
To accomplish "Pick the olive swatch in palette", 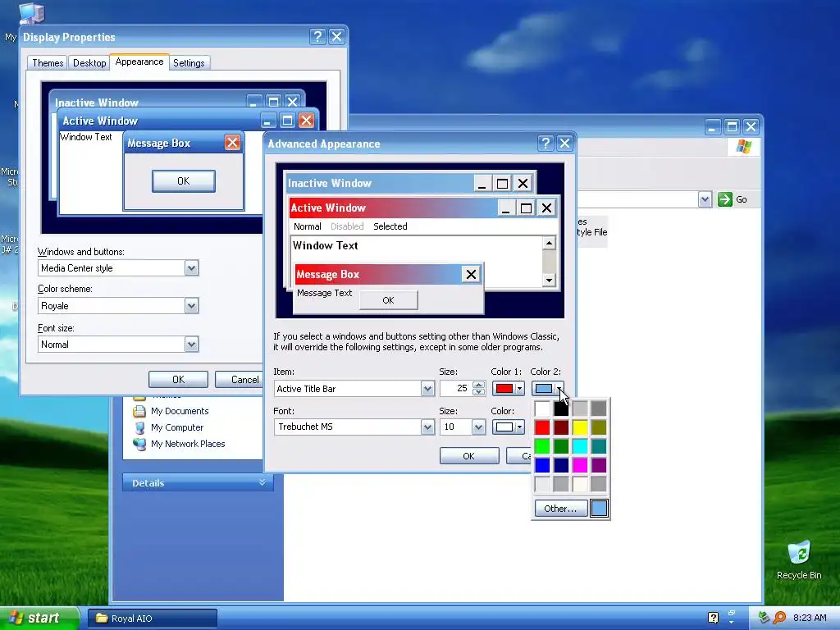I will (x=598, y=427).
